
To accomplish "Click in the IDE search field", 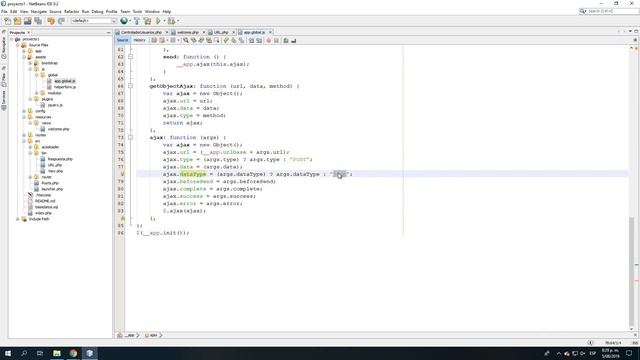I will 609,11.
